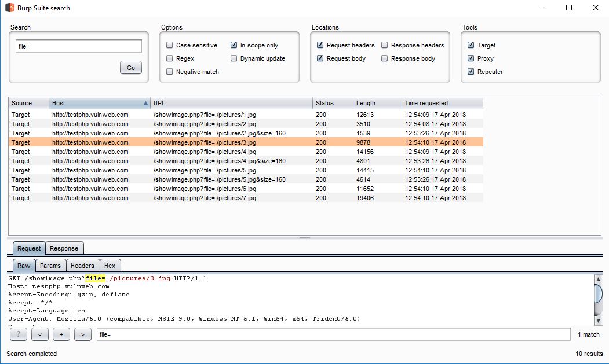Open the Params tab
Viewport: 609px width, 364px height.
pyautogui.click(x=50, y=266)
